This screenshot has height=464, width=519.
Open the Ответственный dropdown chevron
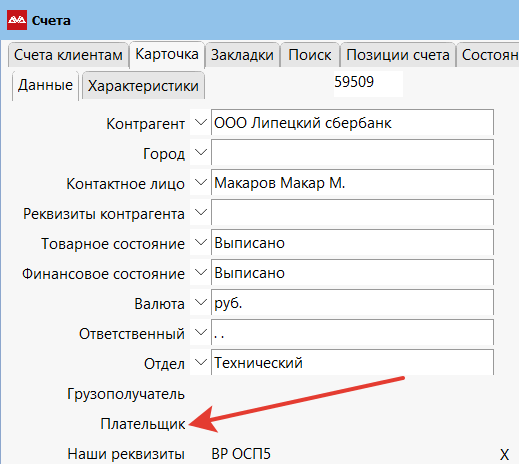tap(200, 332)
